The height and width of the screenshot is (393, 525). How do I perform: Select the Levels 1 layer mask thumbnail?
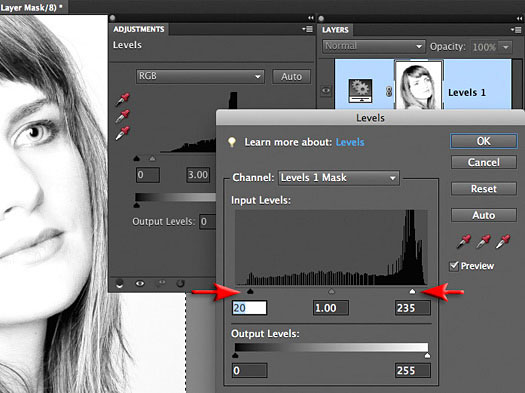click(419, 85)
